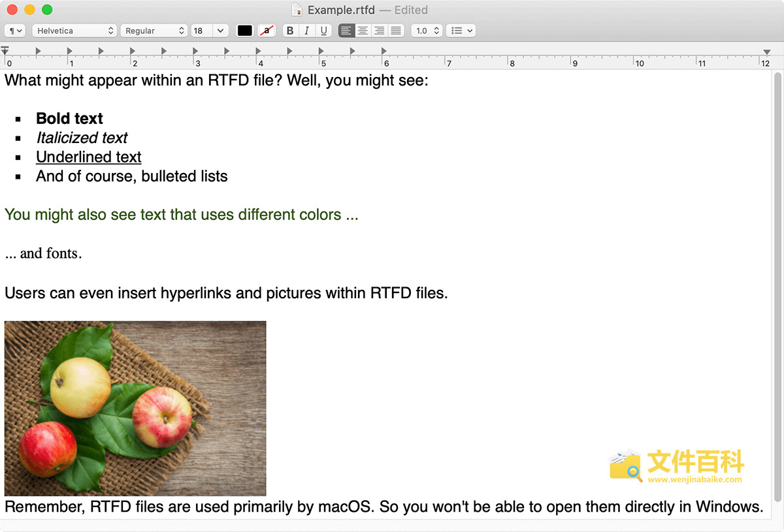Click the bullet marker beside 'Bold text'

pos(18,119)
